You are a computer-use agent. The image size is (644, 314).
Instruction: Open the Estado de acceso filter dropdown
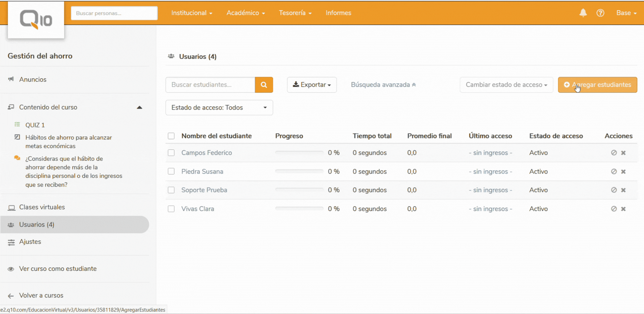click(219, 108)
